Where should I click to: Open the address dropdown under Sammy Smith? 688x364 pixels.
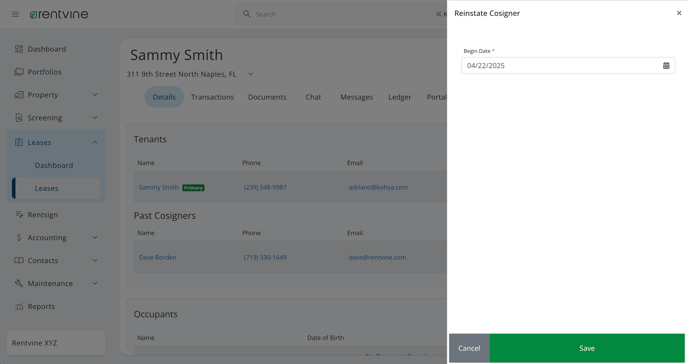[251, 74]
